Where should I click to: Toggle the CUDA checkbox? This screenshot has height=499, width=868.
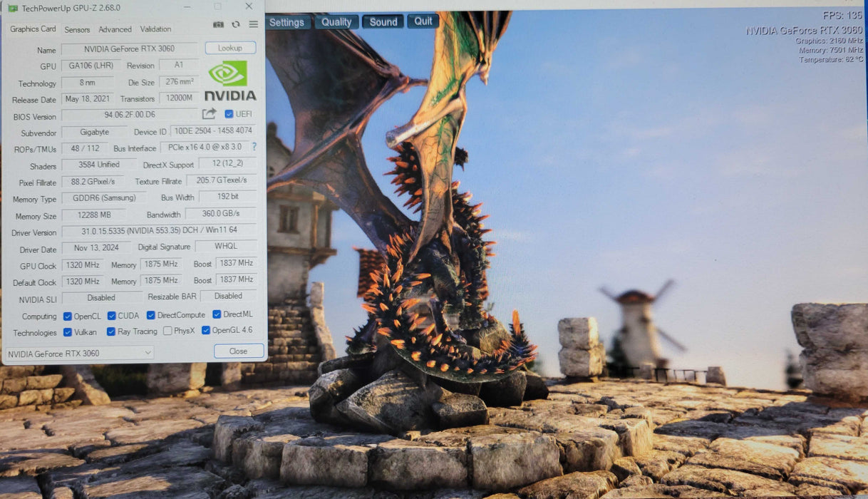coord(112,316)
